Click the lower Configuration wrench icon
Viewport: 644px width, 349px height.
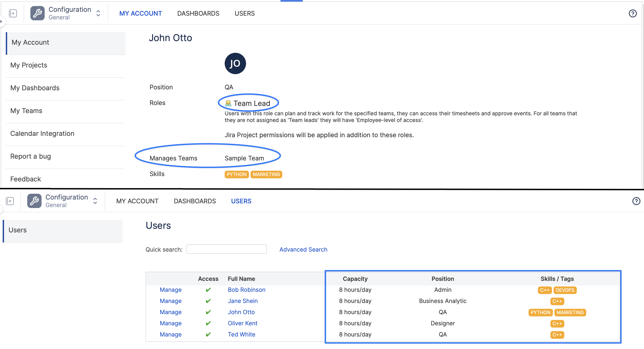pyautogui.click(x=34, y=201)
